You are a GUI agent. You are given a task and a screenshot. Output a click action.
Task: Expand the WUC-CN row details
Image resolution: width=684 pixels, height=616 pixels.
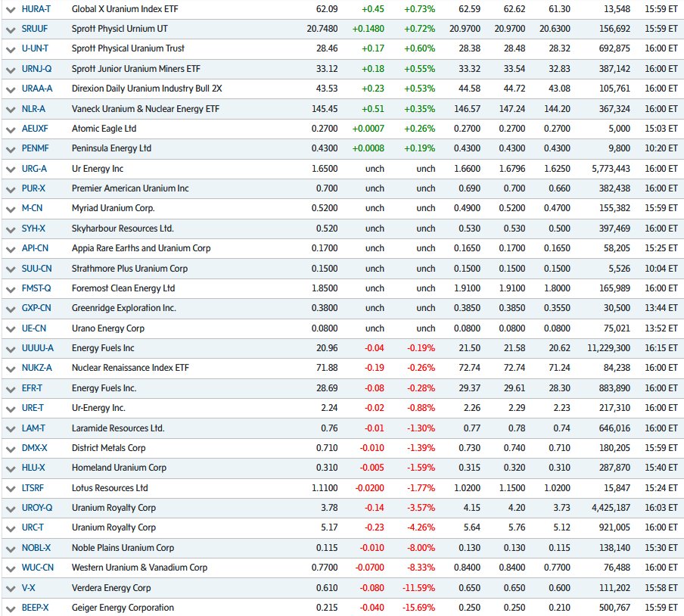[10, 567]
